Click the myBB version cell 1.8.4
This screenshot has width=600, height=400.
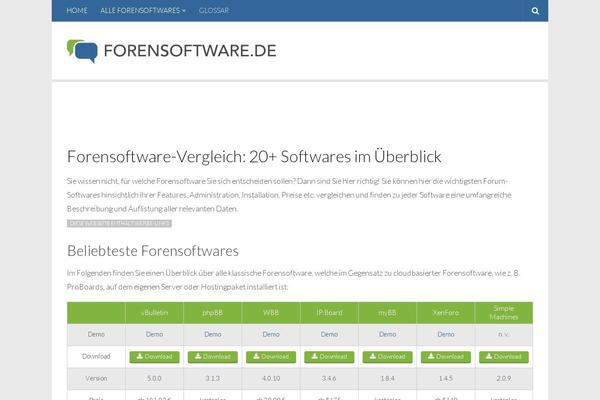click(x=387, y=379)
